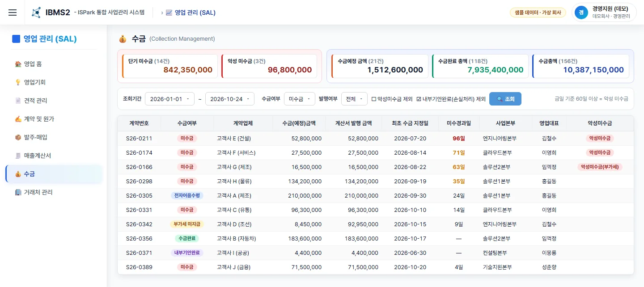Sort by 최초 수금 지정일 column header

coord(410,123)
